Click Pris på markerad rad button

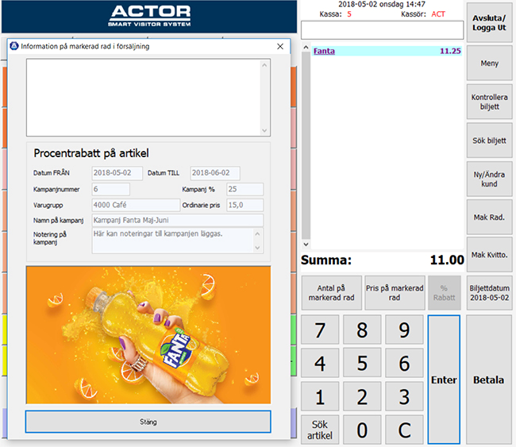[395, 293]
